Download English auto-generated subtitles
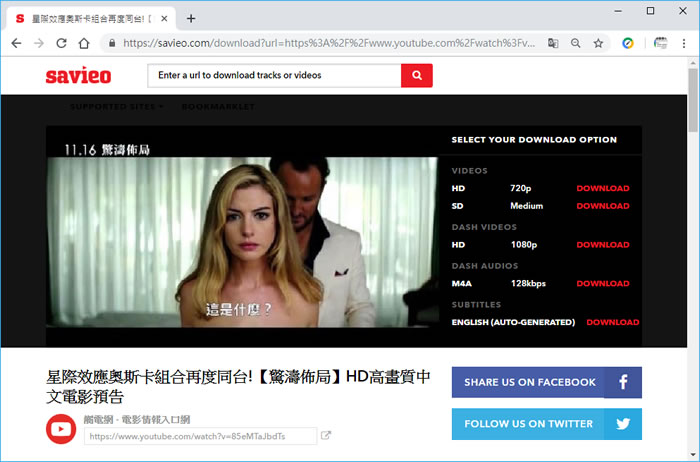Screen dimensions: 700x462 (612, 322)
